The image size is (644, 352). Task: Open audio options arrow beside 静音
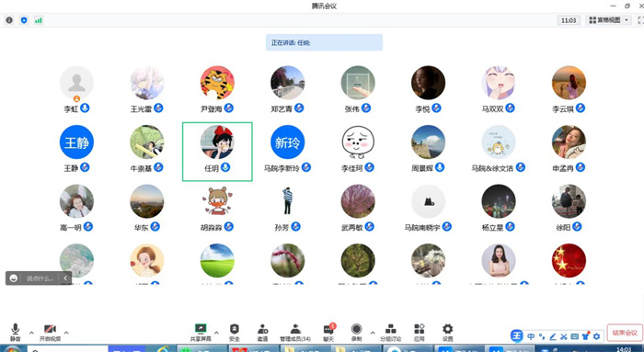click(31, 333)
